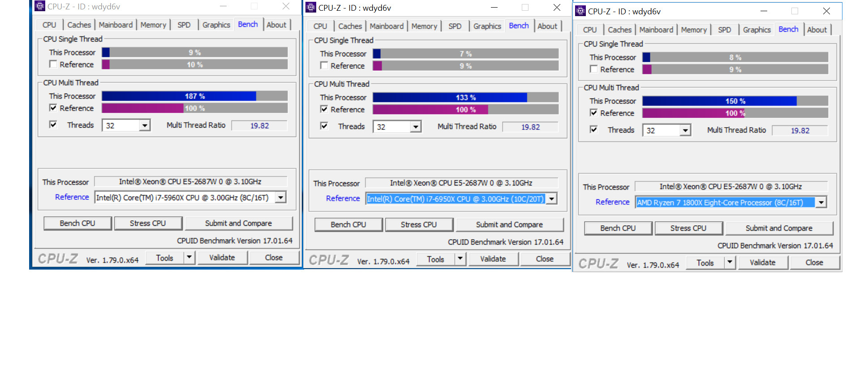The width and height of the screenshot is (868, 369).
Task: Open the About tab in left window
Action: 276,25
